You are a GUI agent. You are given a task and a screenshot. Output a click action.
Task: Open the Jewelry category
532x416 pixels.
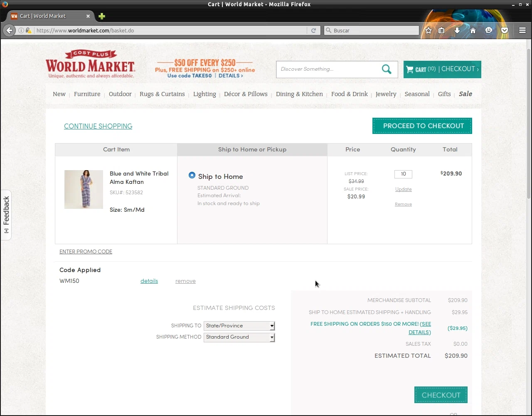[386, 94]
